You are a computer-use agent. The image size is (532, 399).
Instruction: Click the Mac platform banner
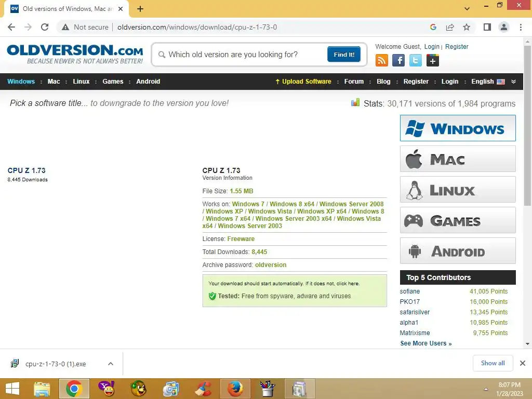pyautogui.click(x=458, y=159)
